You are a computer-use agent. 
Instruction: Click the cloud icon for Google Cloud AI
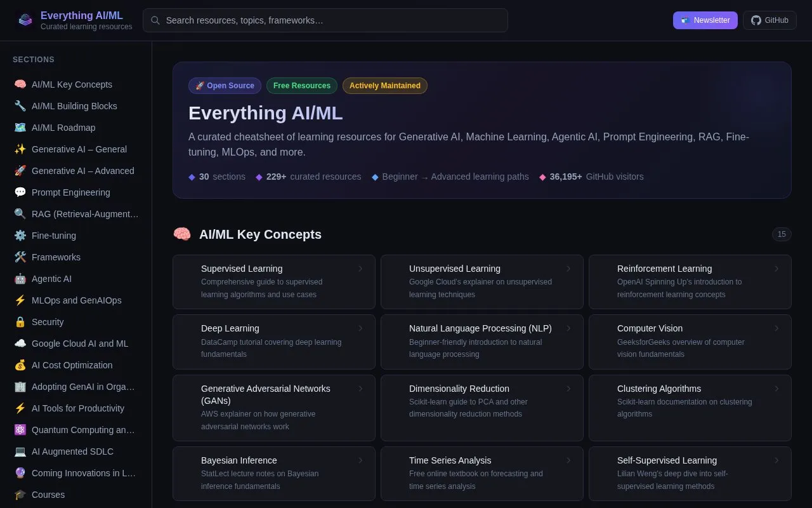click(20, 344)
